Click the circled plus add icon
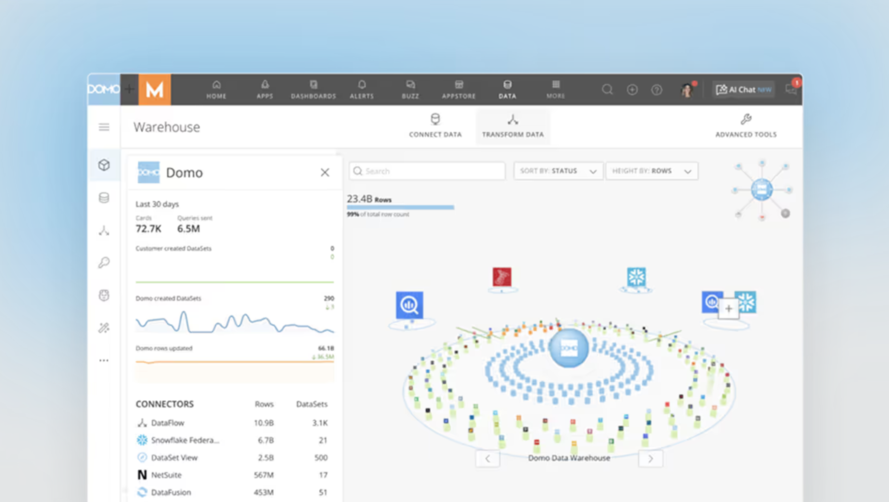This screenshot has width=889, height=502. (x=632, y=90)
